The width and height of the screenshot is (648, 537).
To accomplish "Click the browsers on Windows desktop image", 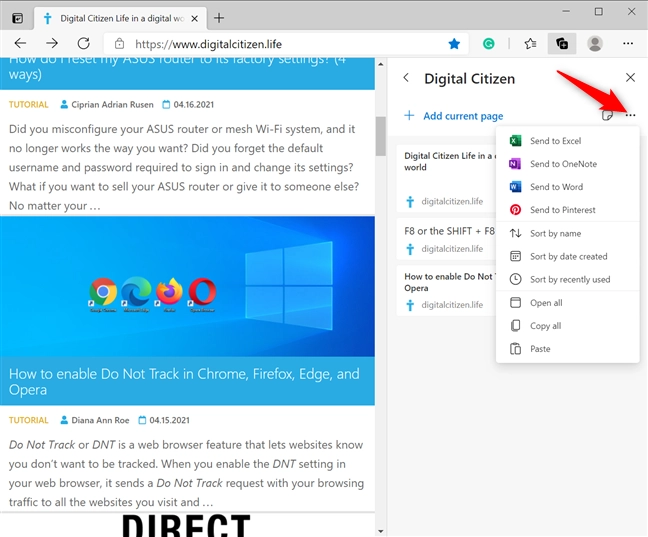I will click(187, 286).
